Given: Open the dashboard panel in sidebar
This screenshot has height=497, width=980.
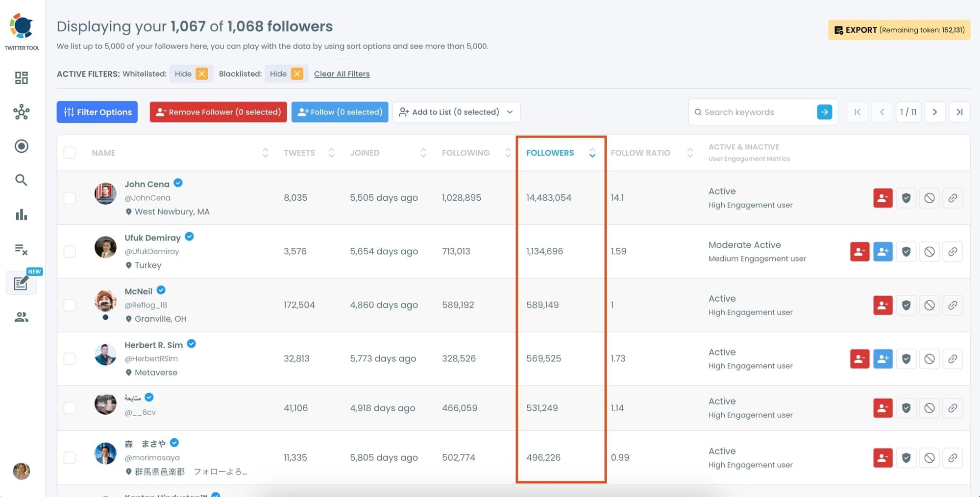Looking at the screenshot, I should [22, 78].
